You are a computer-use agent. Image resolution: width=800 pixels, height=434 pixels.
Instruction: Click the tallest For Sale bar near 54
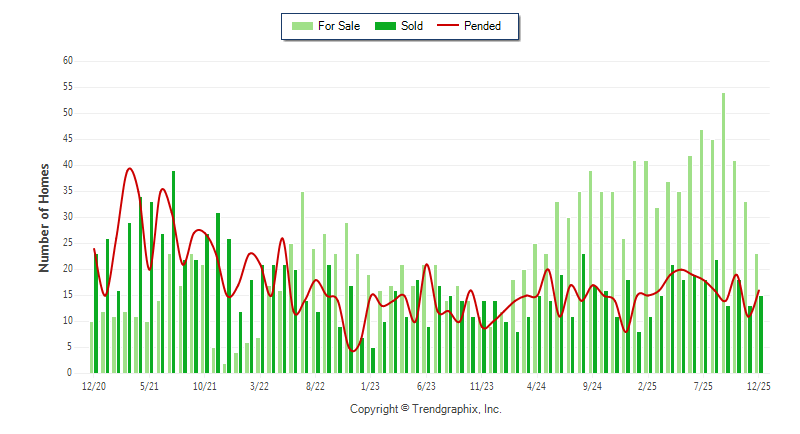[x=723, y=232]
